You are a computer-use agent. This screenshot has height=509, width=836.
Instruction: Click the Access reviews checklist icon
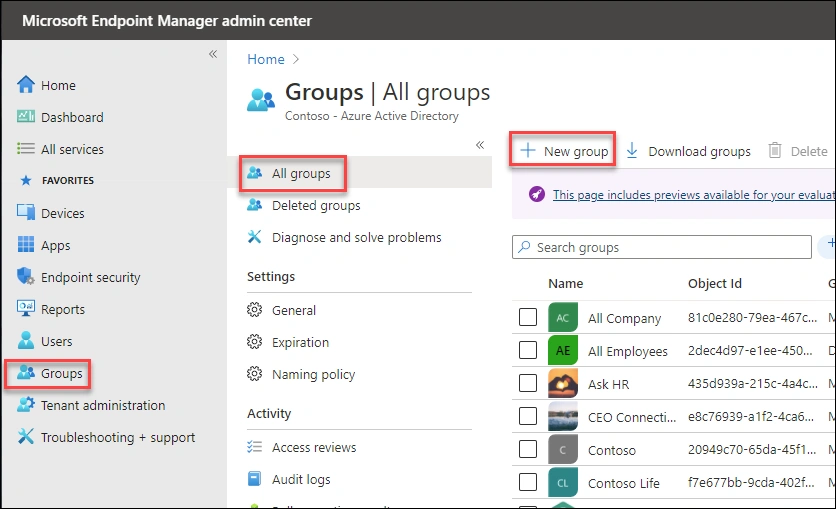[254, 447]
